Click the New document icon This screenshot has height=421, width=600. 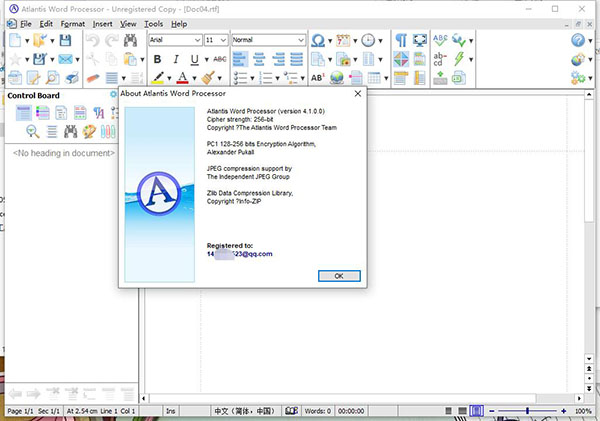(x=15, y=40)
